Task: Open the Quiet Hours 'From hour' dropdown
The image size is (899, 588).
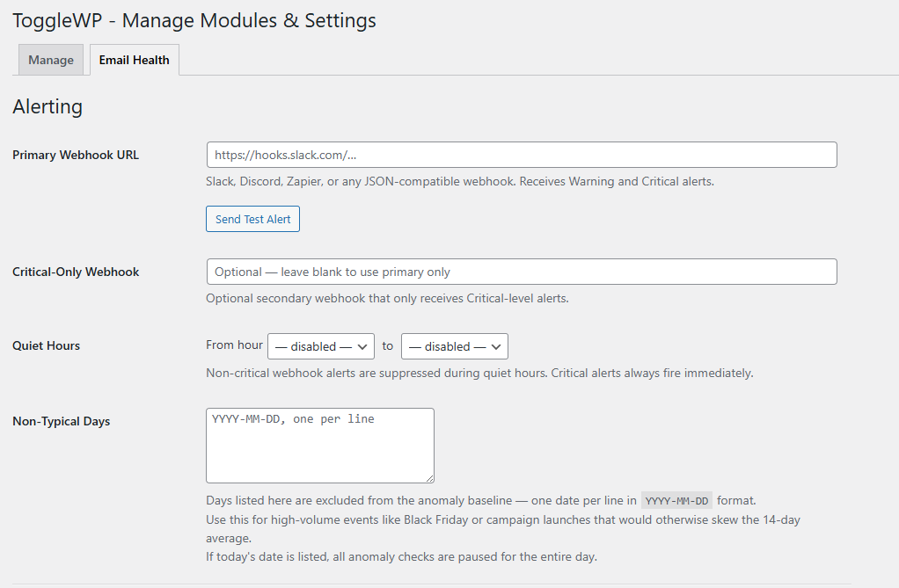Action: 321,346
